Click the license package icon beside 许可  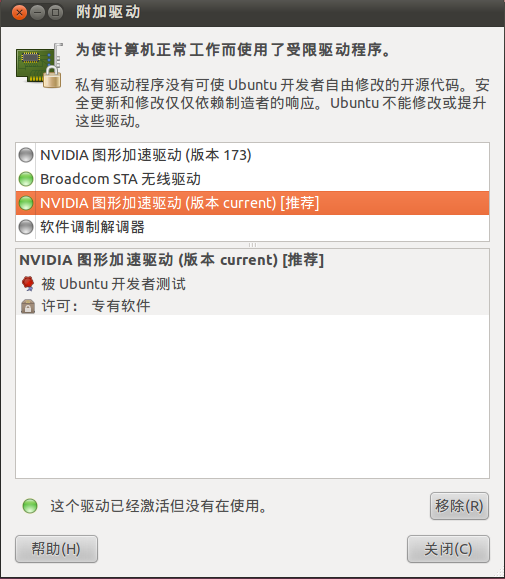(x=28, y=306)
